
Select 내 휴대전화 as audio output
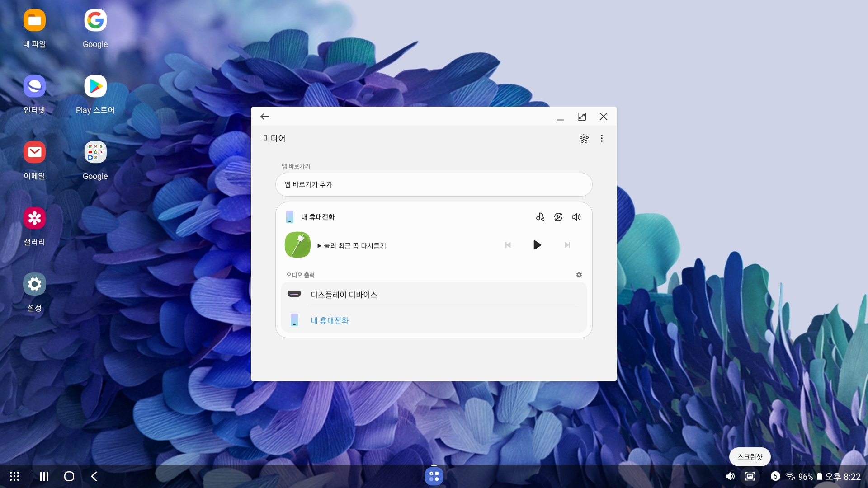330,320
